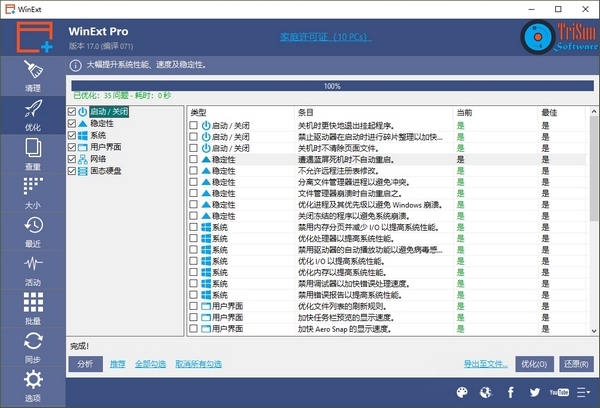Open the YouTube icon link
The height and width of the screenshot is (408, 600).
[x=559, y=392]
